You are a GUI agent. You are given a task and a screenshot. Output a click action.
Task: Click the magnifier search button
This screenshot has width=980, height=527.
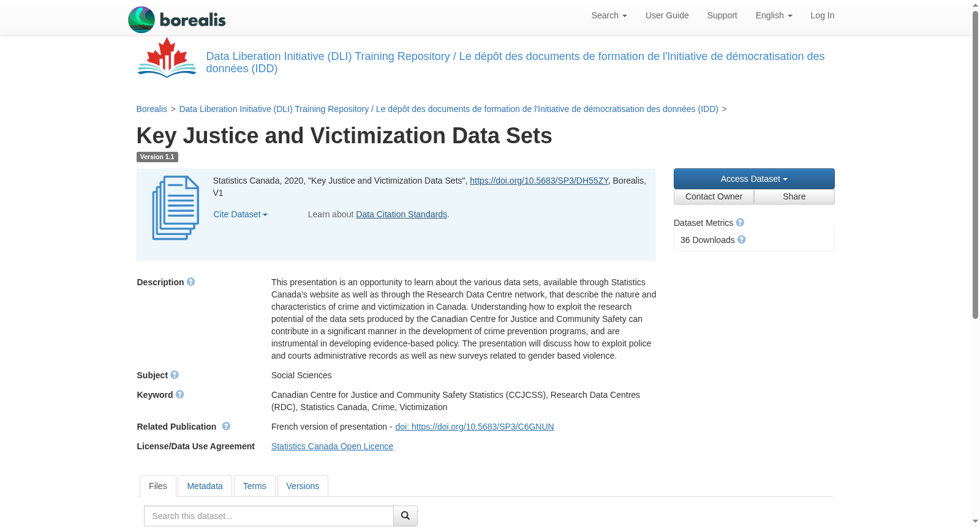point(405,516)
